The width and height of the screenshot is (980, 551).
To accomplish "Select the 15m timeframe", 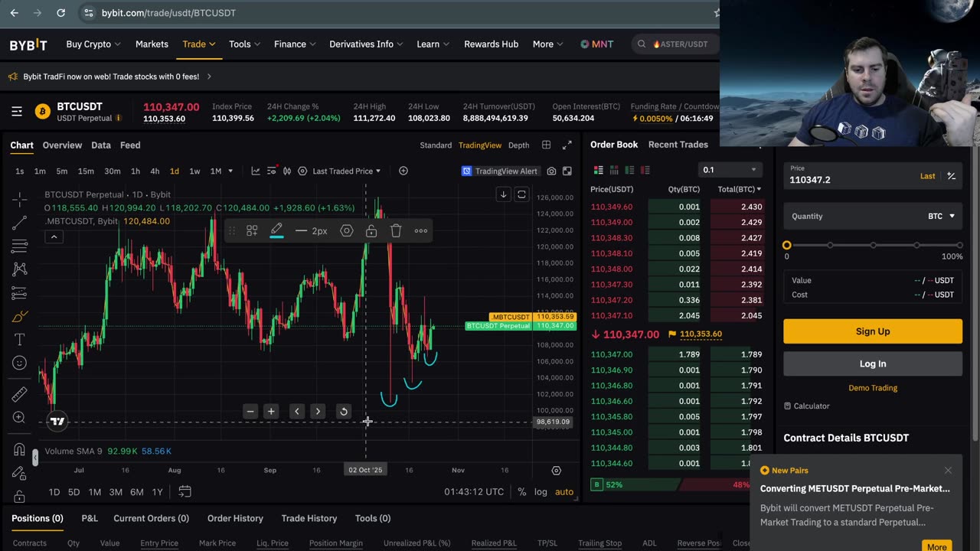I will click(86, 171).
